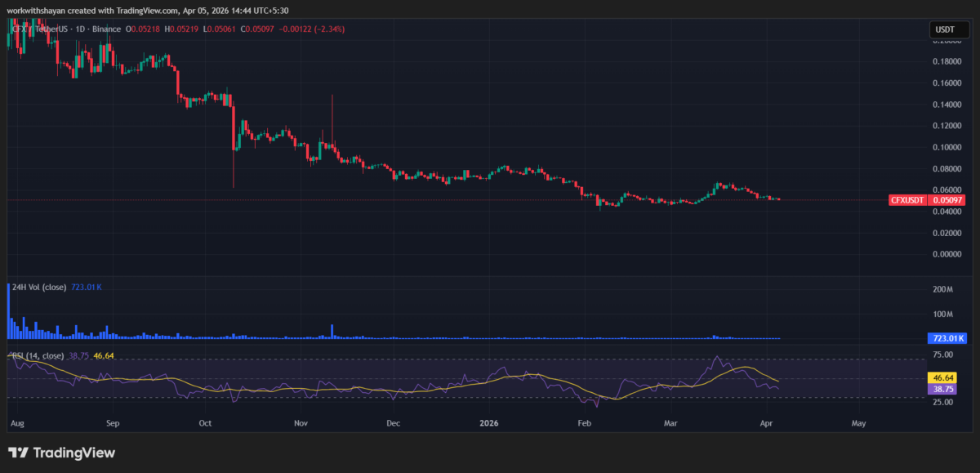This screenshot has width=980, height=473.
Task: Select the 2026 label on the time axis
Action: pos(488,423)
